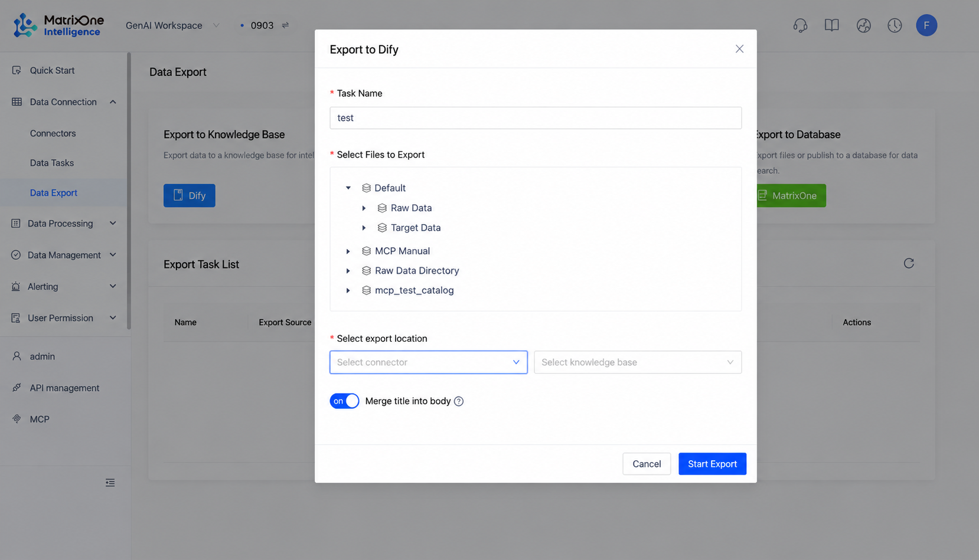Expand the Data Processing menu chevron
The width and height of the screenshot is (979, 560).
tap(113, 224)
